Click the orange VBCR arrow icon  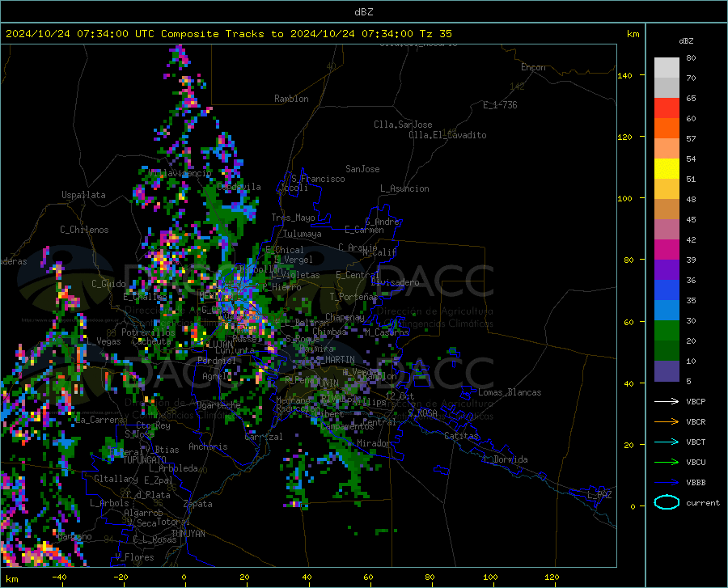click(x=667, y=422)
